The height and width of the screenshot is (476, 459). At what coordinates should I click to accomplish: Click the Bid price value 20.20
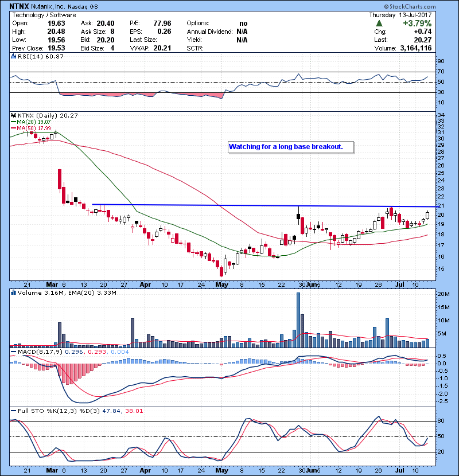[106, 40]
